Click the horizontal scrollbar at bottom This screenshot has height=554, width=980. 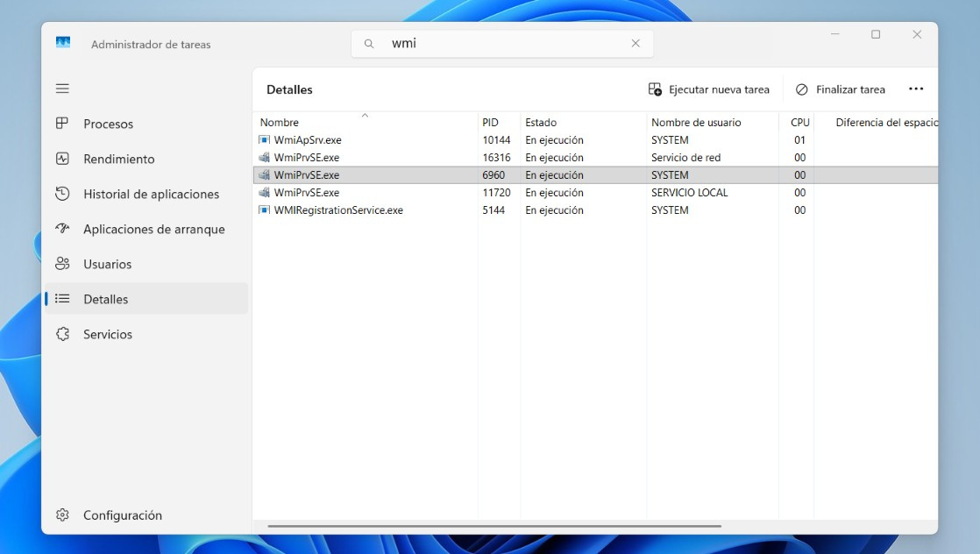click(x=494, y=527)
